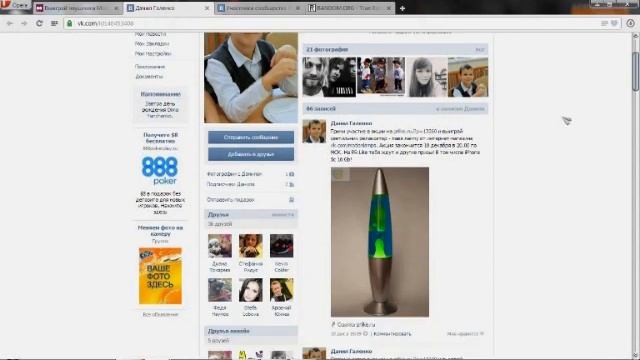Open the Opera menu button
Viewport: 640px width, 360px height.
point(16,5)
